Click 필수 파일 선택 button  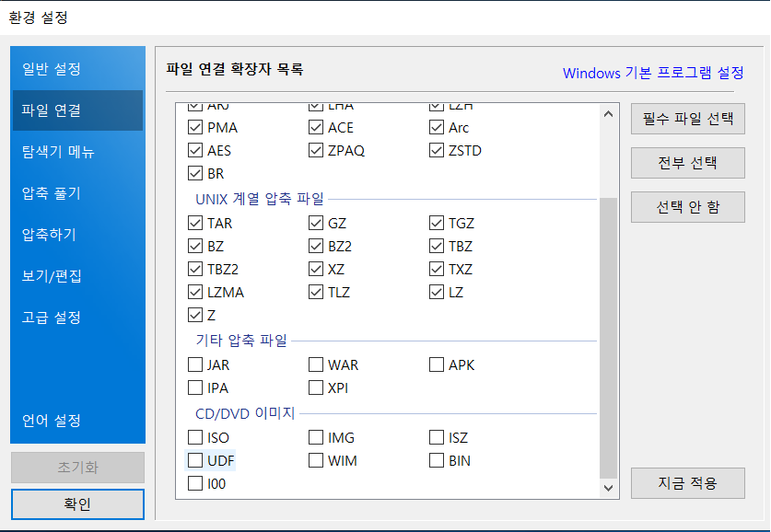pos(688,119)
